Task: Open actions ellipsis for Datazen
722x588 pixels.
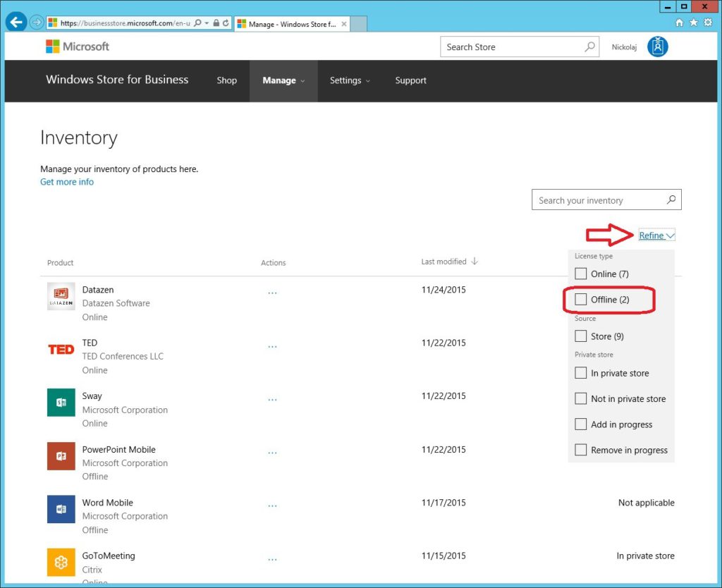Action: tap(273, 293)
